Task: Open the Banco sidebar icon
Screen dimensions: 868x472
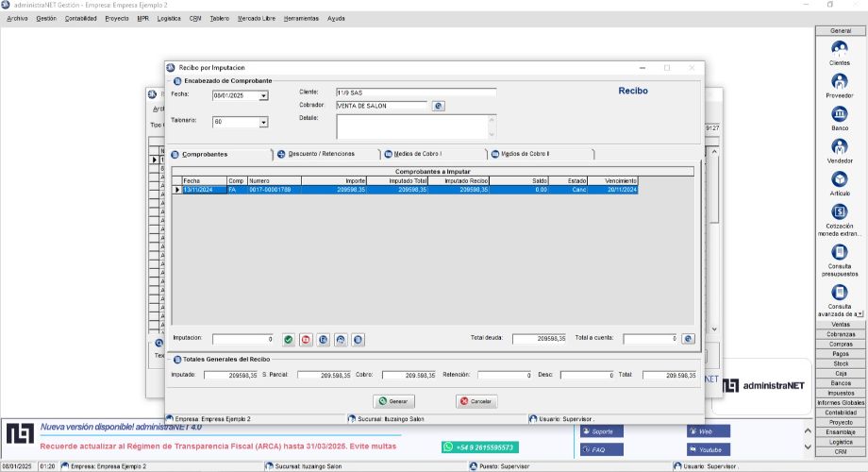Action: 839,114
